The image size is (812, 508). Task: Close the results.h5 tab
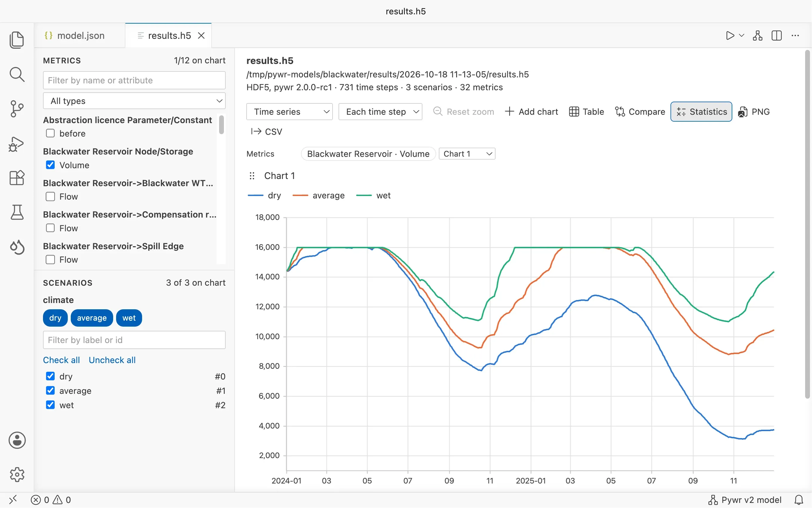[201, 36]
